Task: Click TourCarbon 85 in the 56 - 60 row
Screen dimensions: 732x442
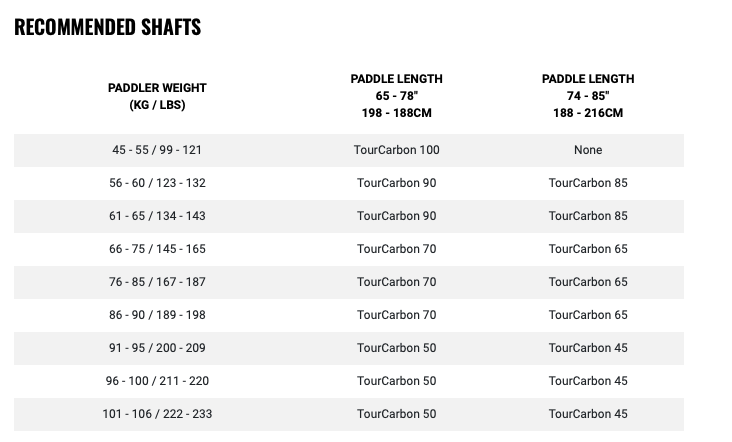Action: click(588, 183)
